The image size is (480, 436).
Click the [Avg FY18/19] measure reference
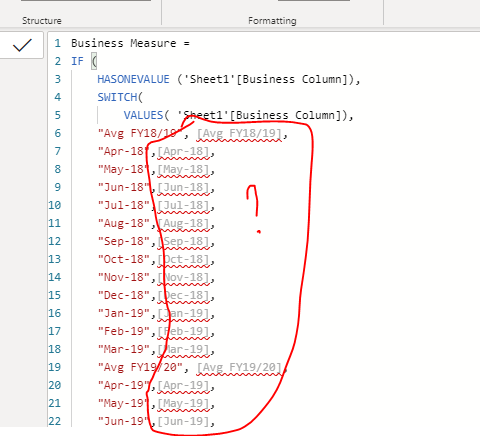tap(239, 133)
